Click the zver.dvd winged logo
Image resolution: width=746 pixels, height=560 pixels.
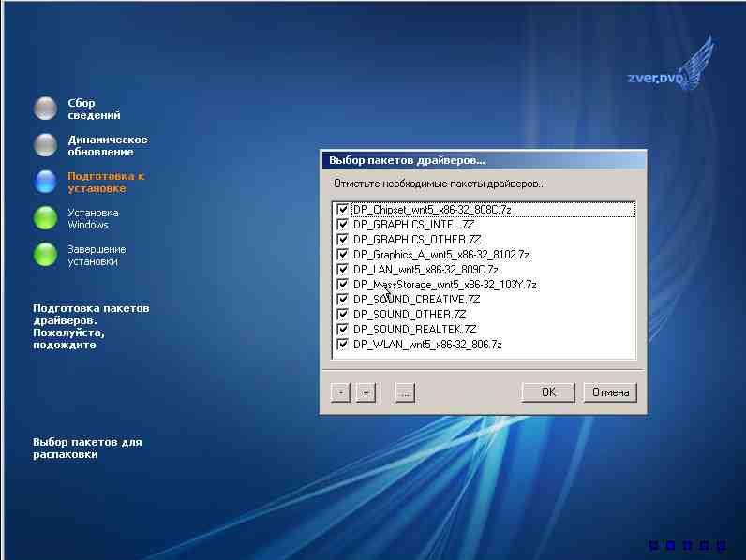pos(671,73)
